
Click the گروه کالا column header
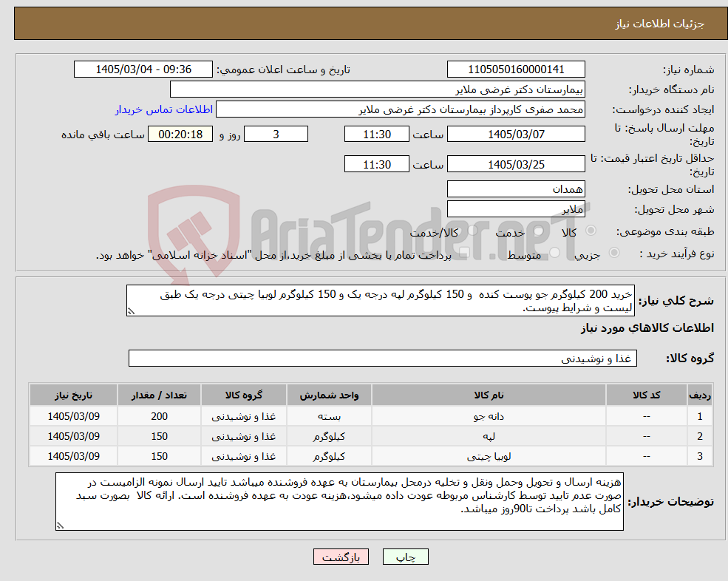[x=244, y=395]
